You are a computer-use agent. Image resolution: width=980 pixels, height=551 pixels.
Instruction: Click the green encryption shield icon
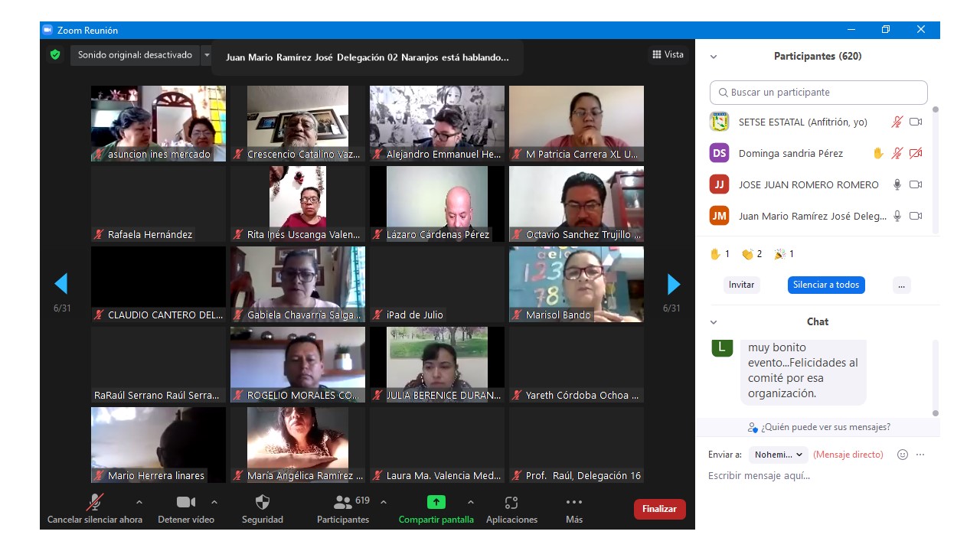pyautogui.click(x=55, y=55)
